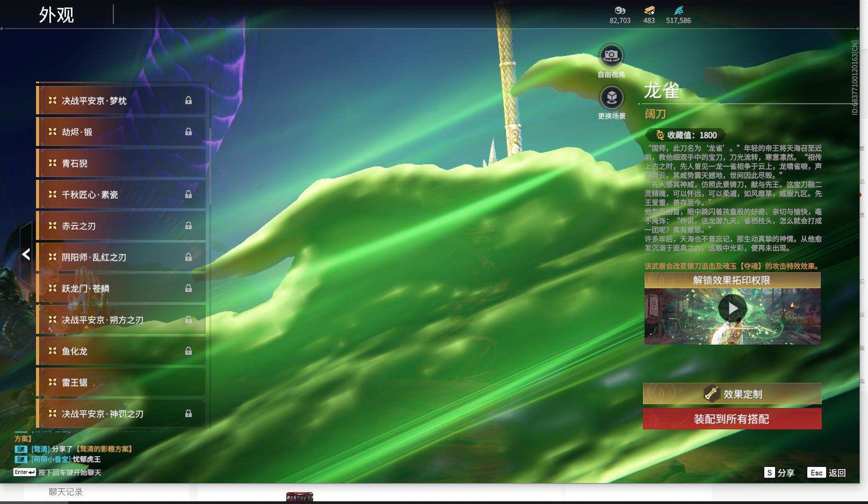Select the 鱼化龙 skin
The image size is (868, 504).
point(121,351)
